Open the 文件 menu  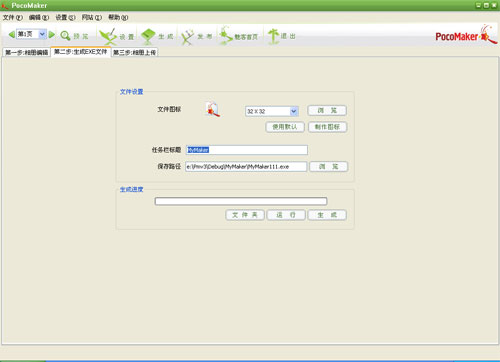tap(13, 17)
